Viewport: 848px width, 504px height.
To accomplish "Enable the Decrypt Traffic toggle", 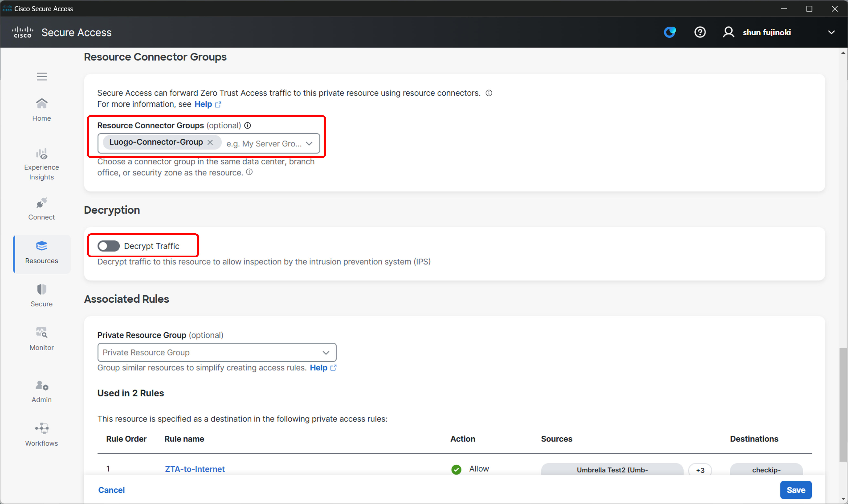I will tap(108, 246).
